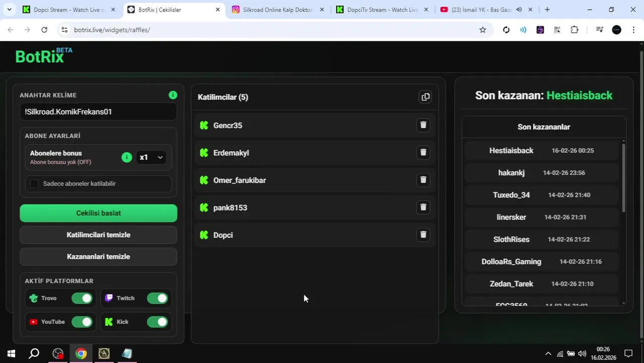This screenshot has width=644, height=363.
Task: Click green info icon next to Anahtar Kelime
Action: tap(173, 95)
